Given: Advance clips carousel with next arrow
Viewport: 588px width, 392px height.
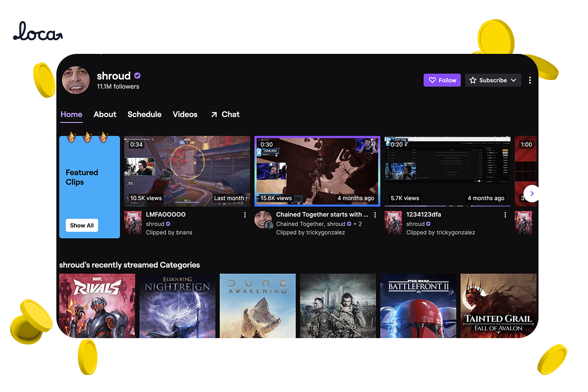Looking at the screenshot, I should tap(532, 194).
